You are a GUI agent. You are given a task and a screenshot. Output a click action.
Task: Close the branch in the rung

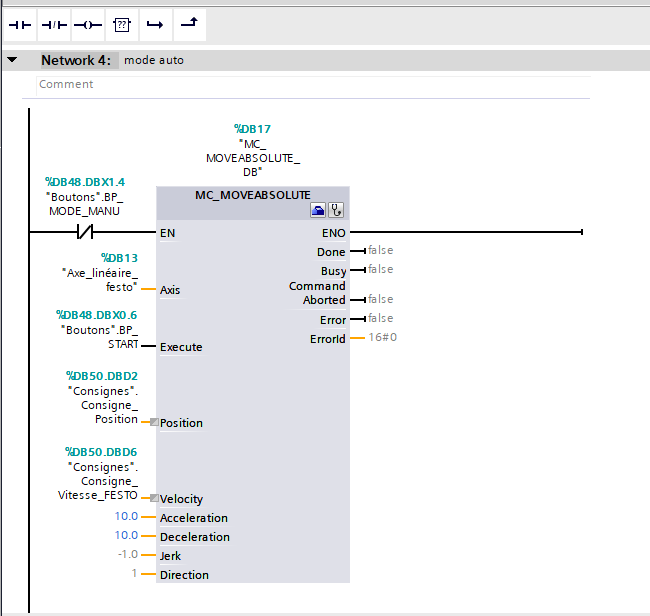(189, 25)
